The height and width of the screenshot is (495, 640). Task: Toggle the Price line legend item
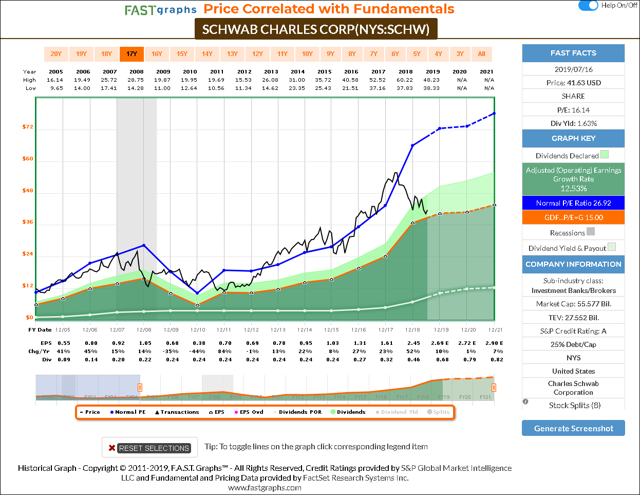click(90, 412)
